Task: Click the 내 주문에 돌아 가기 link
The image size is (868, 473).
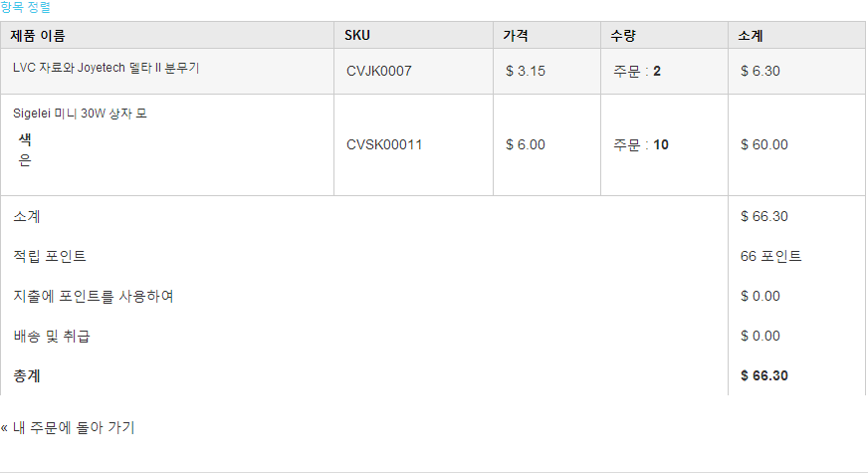Action: click(x=70, y=427)
